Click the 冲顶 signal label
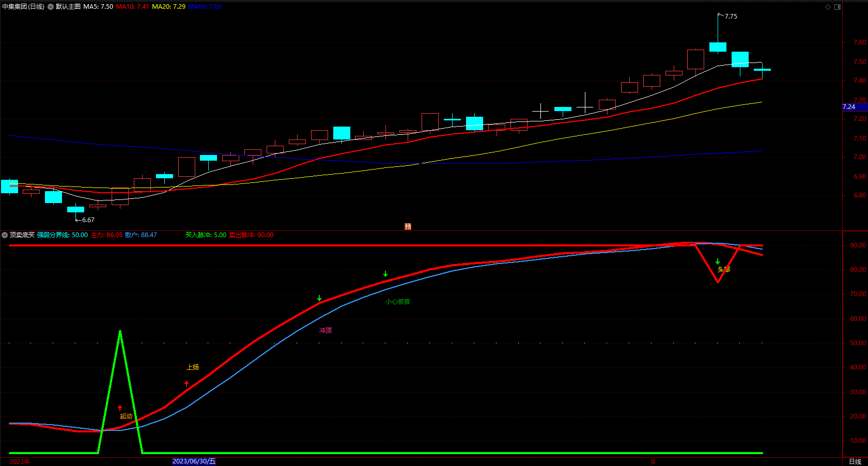This screenshot has width=868, height=466. pos(326,331)
